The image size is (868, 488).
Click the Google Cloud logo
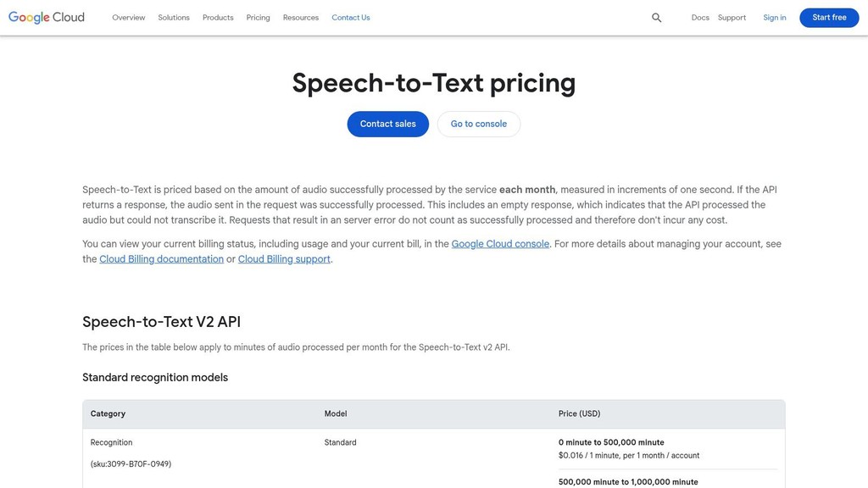(x=46, y=16)
